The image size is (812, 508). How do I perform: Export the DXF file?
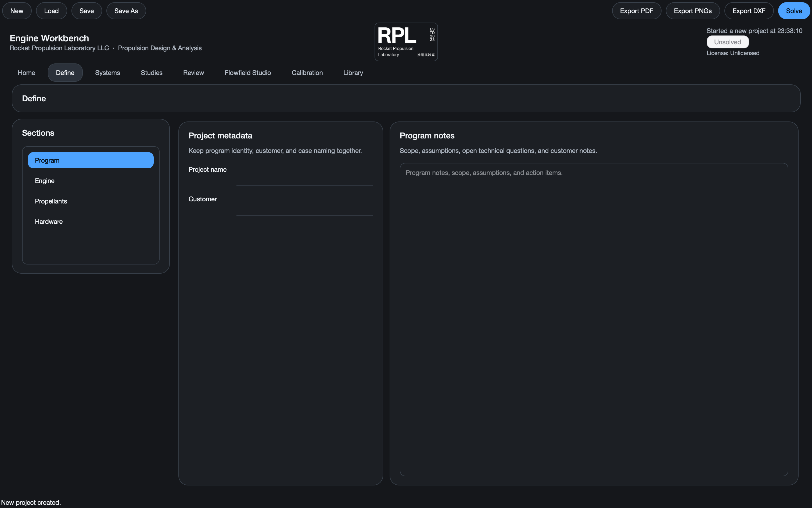point(749,11)
